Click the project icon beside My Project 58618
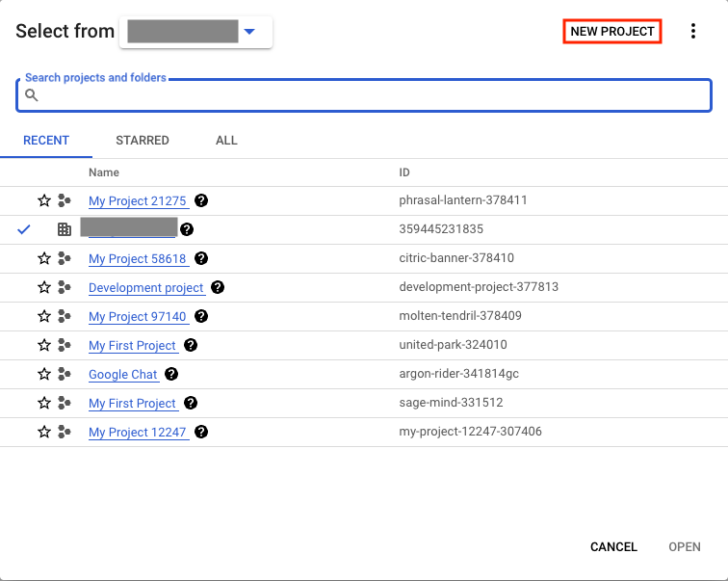The width and height of the screenshot is (728, 581). pyautogui.click(x=65, y=259)
